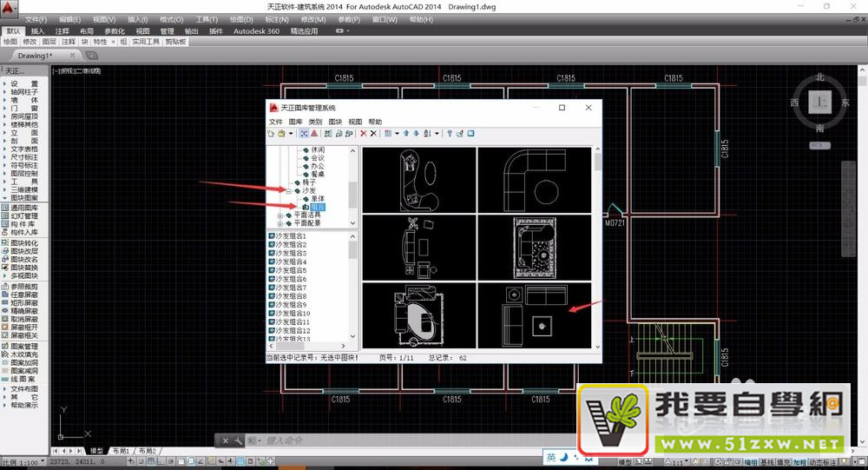This screenshot has height=470, width=868.
Task: Open 图库 menu in library dialog
Action: pos(296,122)
